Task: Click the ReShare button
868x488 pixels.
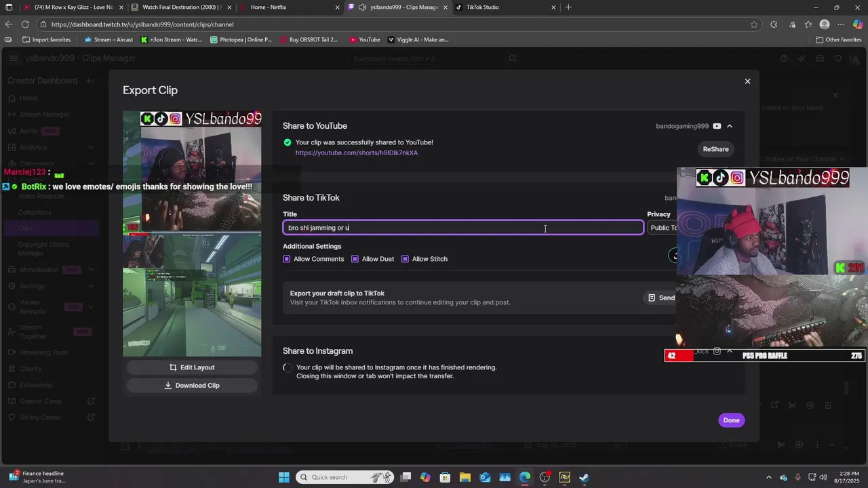Action: 715,149
